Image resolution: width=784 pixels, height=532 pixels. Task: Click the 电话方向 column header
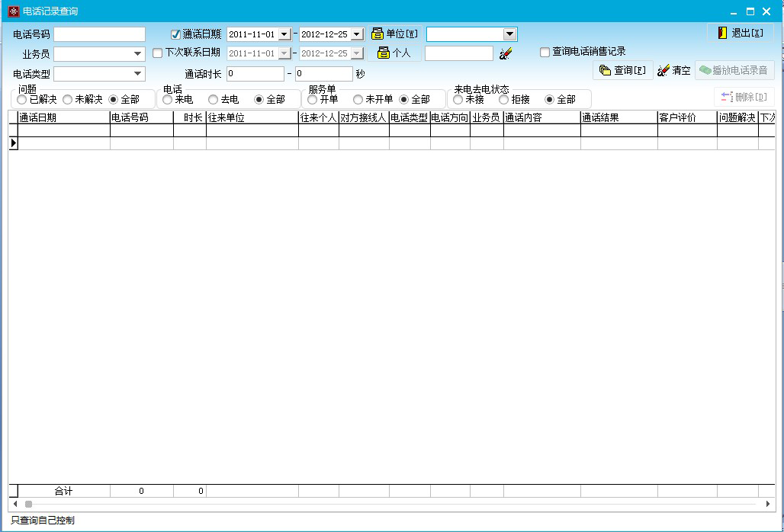tap(450, 118)
